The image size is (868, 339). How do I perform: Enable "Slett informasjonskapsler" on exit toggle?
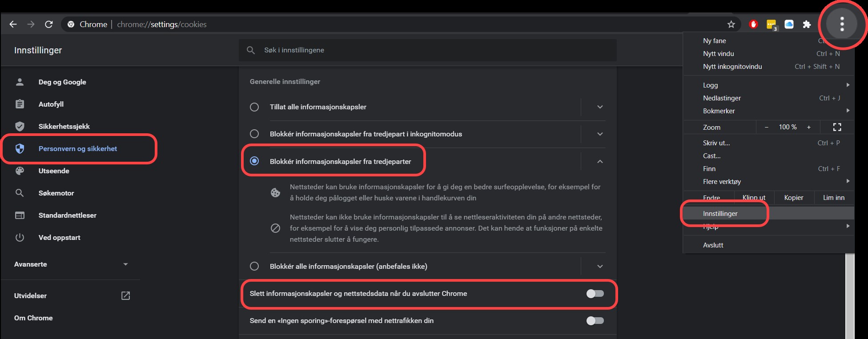(x=595, y=294)
